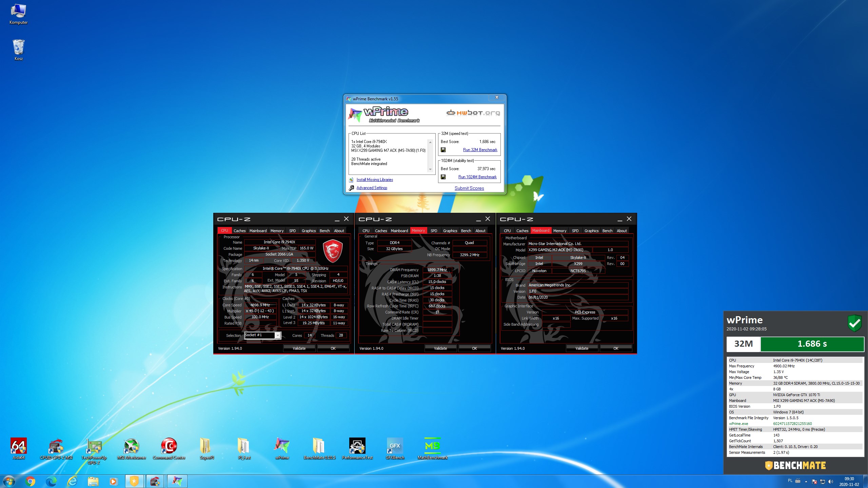The width and height of the screenshot is (868, 488).
Task: Open Bench tab in the left CPU-Z window
Action: coord(324,231)
